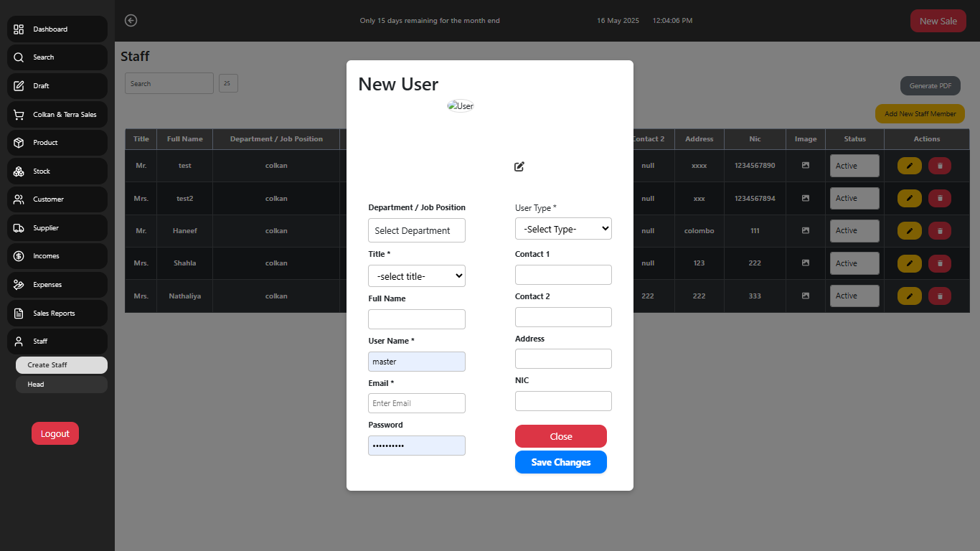Click the Address input field
The height and width of the screenshot is (551, 980).
click(x=564, y=359)
